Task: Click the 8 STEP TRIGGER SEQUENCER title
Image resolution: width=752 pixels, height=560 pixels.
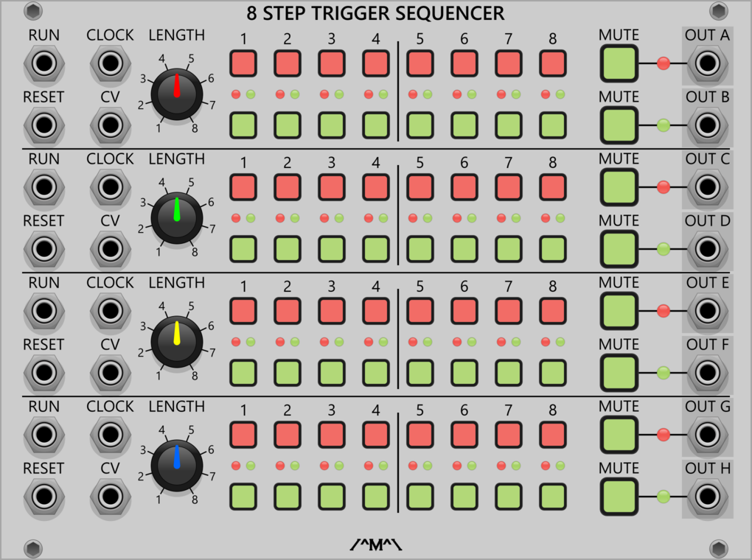Action: (x=375, y=13)
